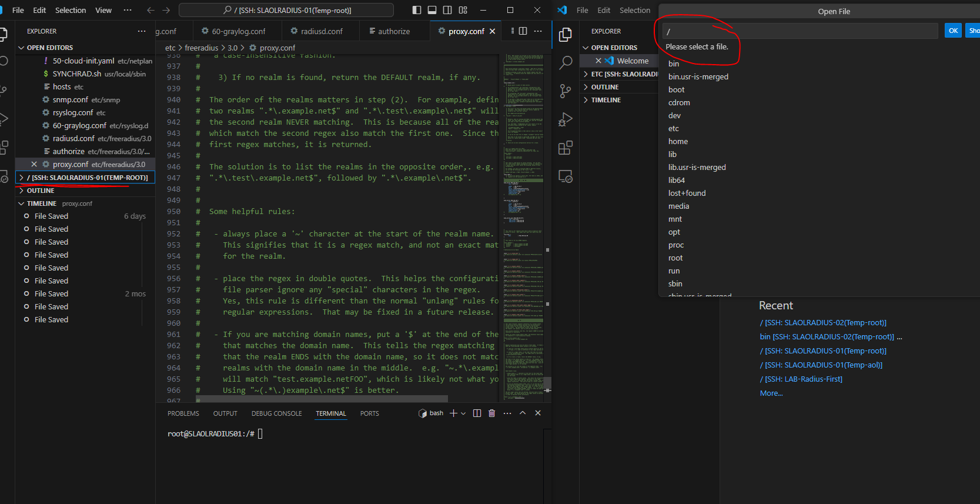980x504 pixels.
Task: Close proxy.conf editor tab
Action: (x=493, y=31)
